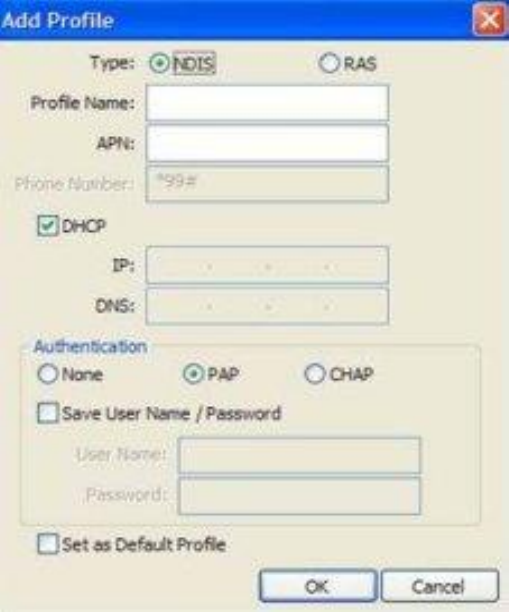Click the Profile Name input field
Image resolution: width=509 pixels, height=612 pixels.
[x=267, y=103]
